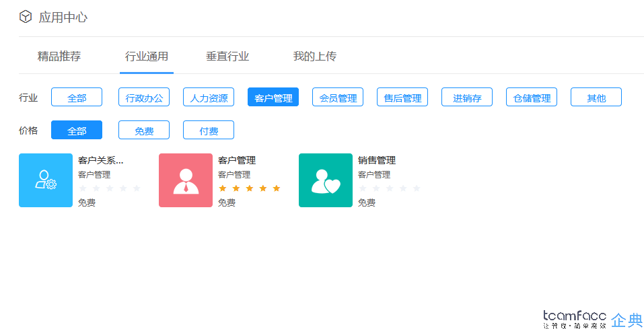Pick the 售后管理 industry filter

click(x=402, y=98)
